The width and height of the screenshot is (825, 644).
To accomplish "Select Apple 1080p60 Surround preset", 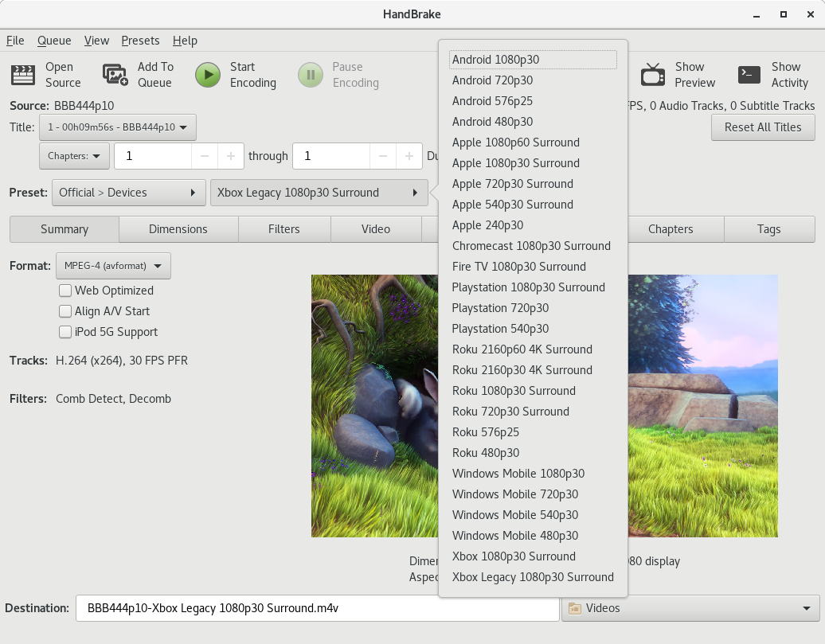I will pos(533,142).
